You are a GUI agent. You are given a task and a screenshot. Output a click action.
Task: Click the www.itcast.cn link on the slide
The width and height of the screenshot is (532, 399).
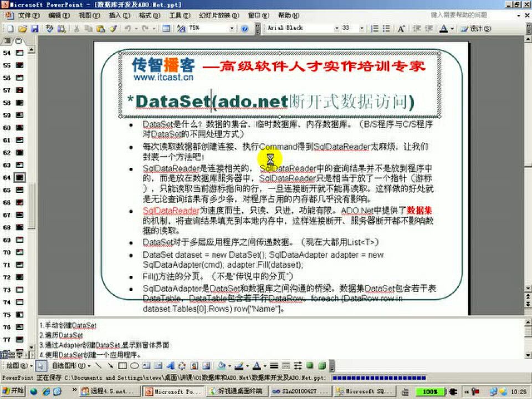(x=163, y=77)
